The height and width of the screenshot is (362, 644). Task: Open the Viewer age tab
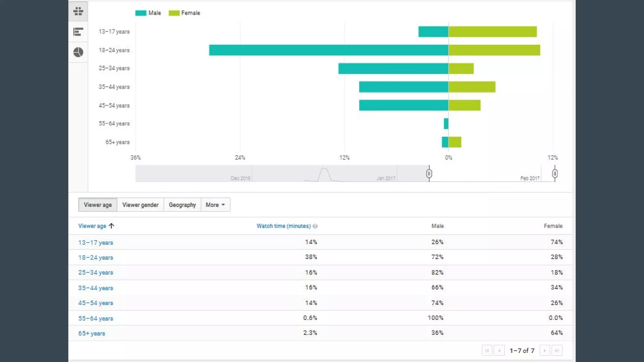click(98, 205)
